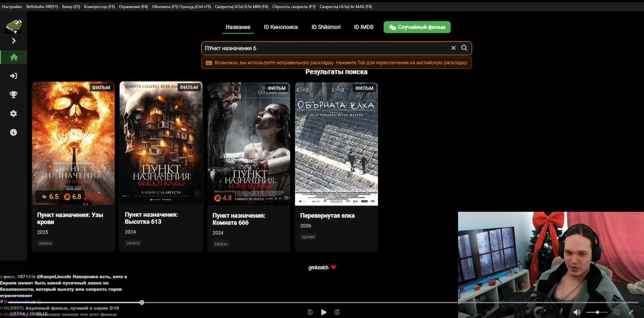Skip forward five seconds
This screenshot has width=644, height=318.
[x=337, y=312]
